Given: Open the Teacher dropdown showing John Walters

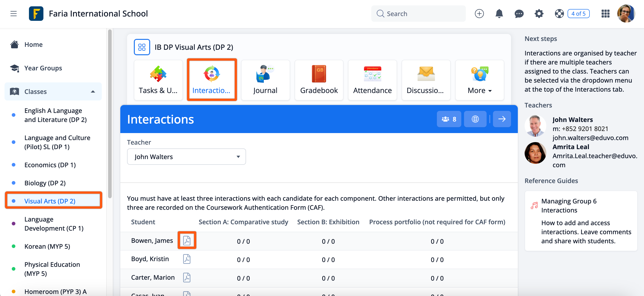Looking at the screenshot, I should pos(186,157).
